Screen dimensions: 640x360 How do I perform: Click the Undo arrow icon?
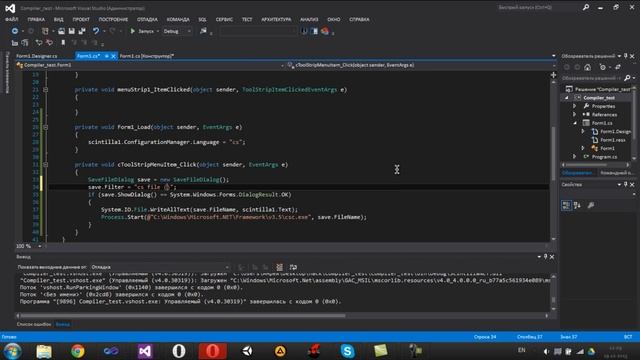96,31
